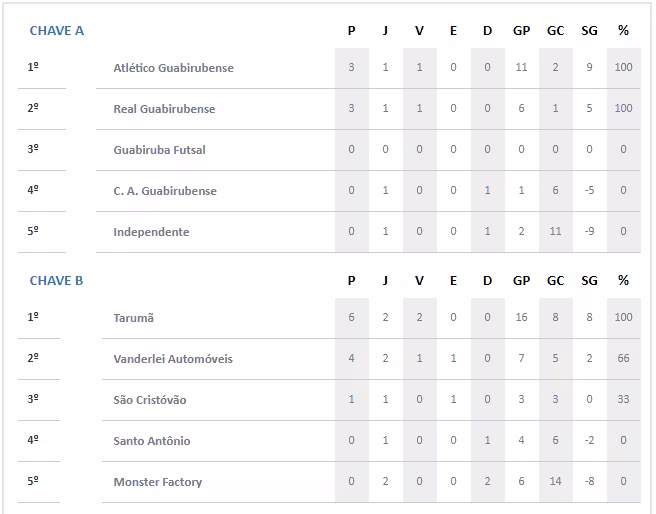This screenshot has height=514, width=656.
Task: Click the CHAVE B group heading
Action: [x=56, y=281]
